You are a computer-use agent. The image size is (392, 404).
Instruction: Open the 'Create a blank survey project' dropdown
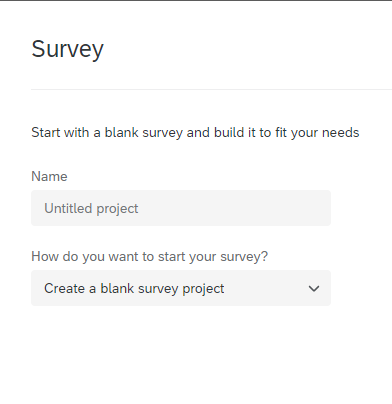click(181, 288)
